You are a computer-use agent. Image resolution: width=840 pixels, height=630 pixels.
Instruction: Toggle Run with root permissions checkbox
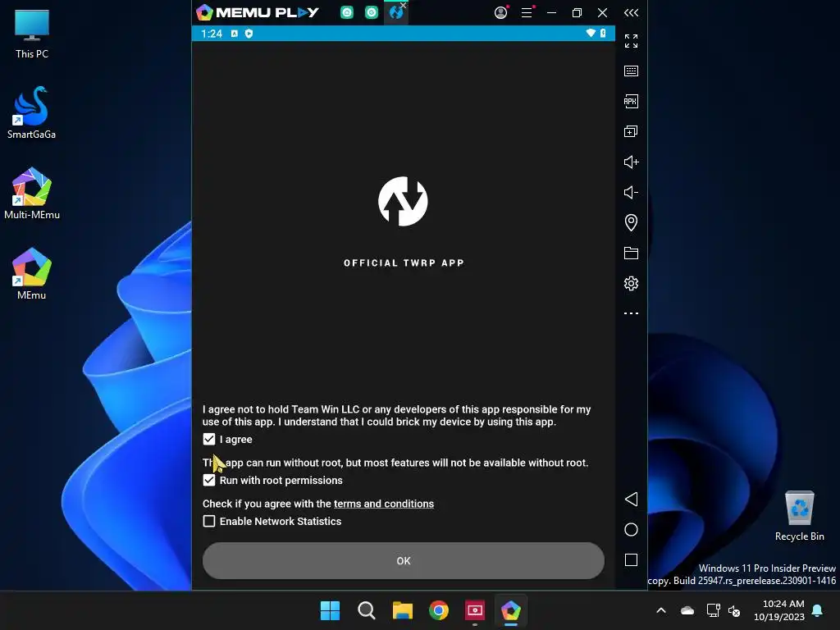coord(209,481)
